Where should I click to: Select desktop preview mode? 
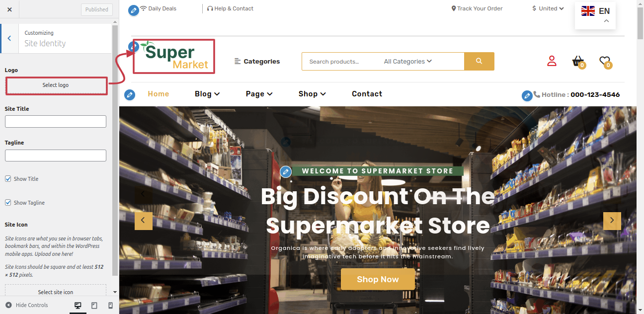[x=78, y=305]
